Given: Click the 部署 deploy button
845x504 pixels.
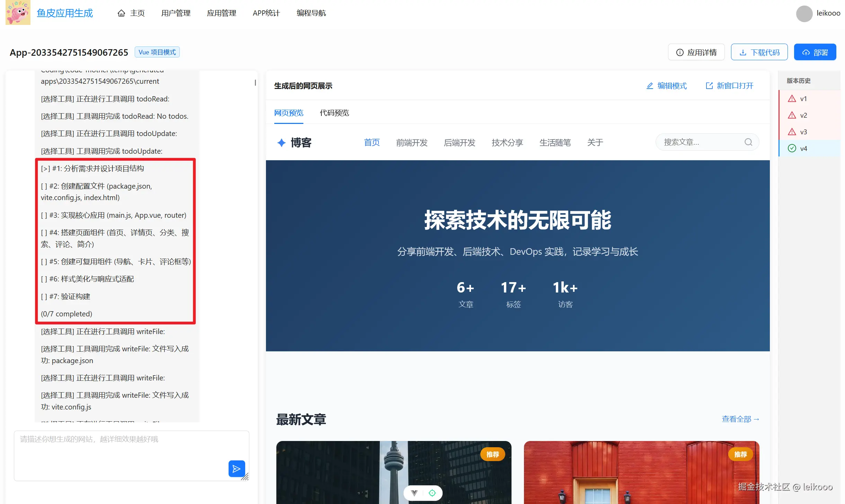Looking at the screenshot, I should coord(815,52).
